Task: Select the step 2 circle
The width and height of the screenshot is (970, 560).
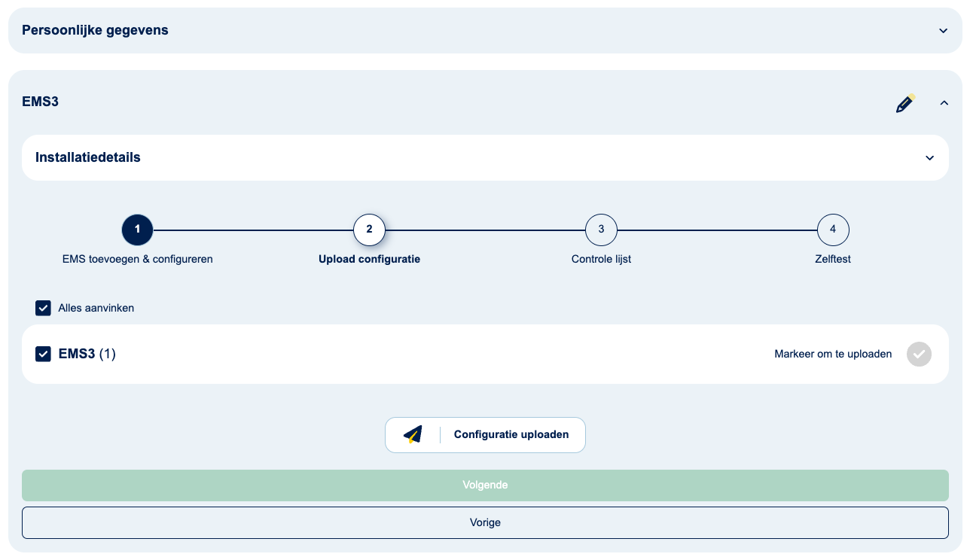Action: [x=369, y=230]
